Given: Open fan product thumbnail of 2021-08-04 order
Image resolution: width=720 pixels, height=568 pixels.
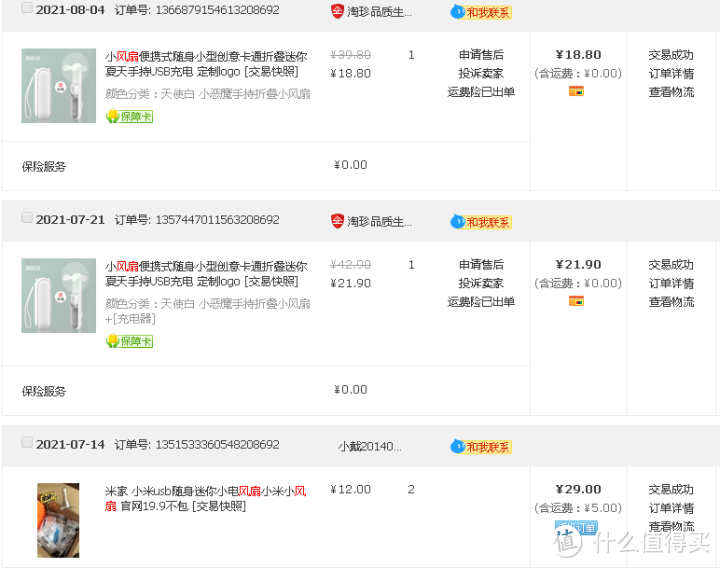Looking at the screenshot, I should 58,86.
